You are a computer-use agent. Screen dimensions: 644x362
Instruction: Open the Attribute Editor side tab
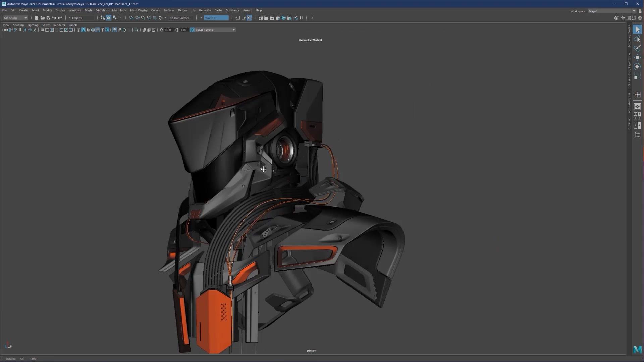[x=629, y=103]
